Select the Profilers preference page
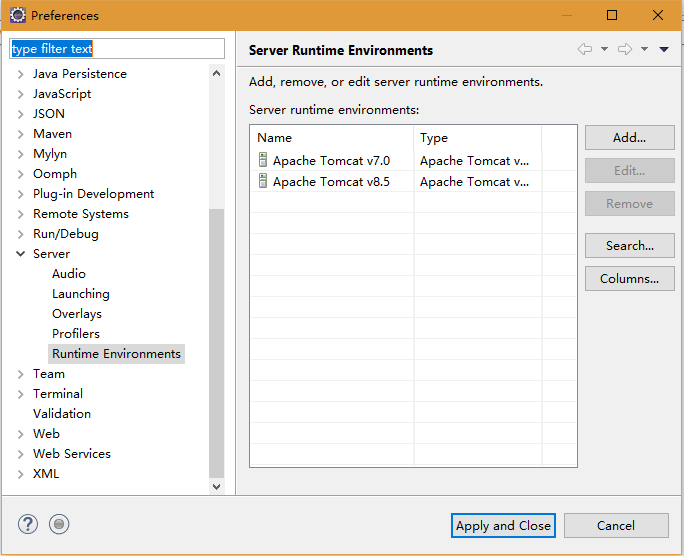 tap(76, 334)
